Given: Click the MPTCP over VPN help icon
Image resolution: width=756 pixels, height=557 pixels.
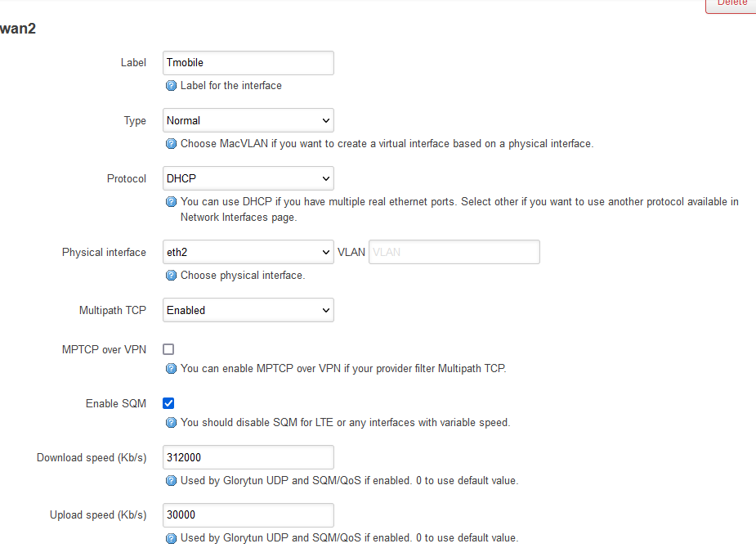Looking at the screenshot, I should (171, 368).
